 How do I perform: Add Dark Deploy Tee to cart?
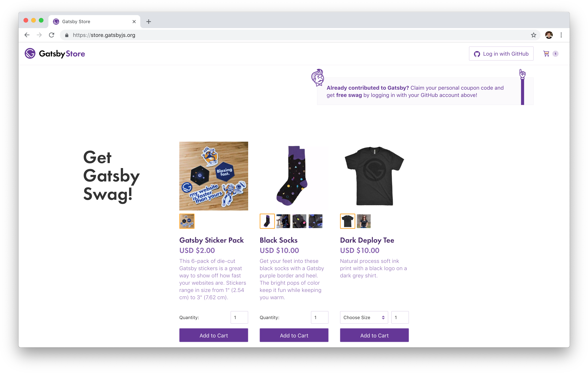[x=374, y=335]
